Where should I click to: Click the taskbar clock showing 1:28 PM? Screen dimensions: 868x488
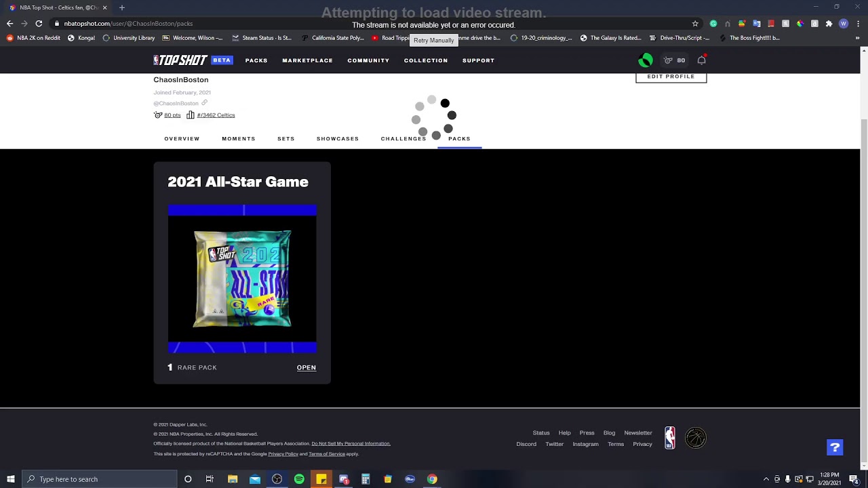pyautogui.click(x=829, y=479)
